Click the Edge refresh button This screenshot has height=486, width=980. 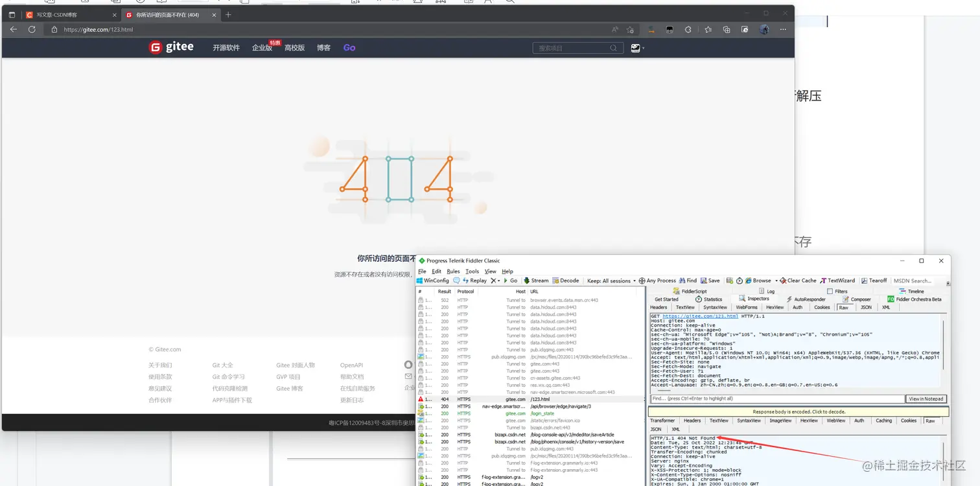tap(32, 29)
